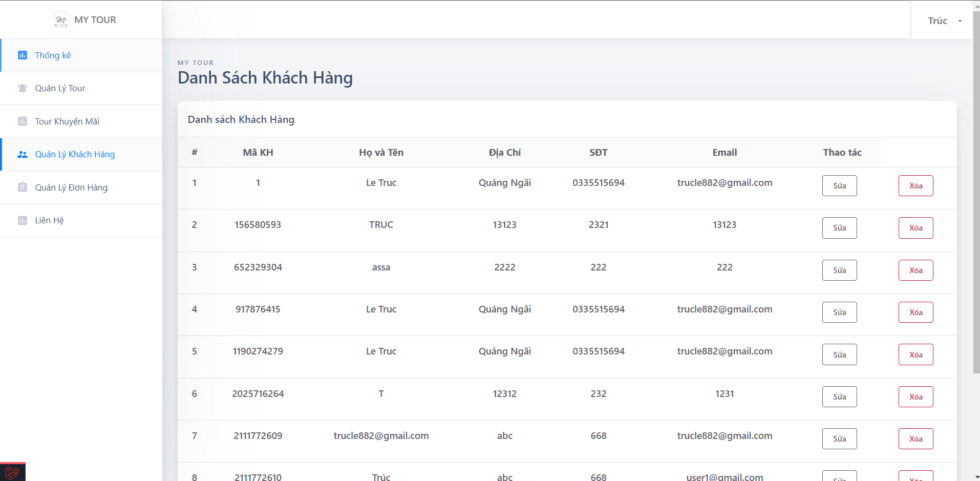The height and width of the screenshot is (481, 980).
Task: Click the Danh Sách Khách Hàng page title
Action: point(265,78)
